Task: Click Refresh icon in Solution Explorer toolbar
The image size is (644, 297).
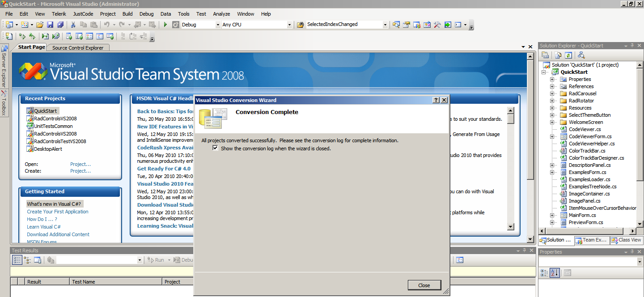Action: coord(568,55)
